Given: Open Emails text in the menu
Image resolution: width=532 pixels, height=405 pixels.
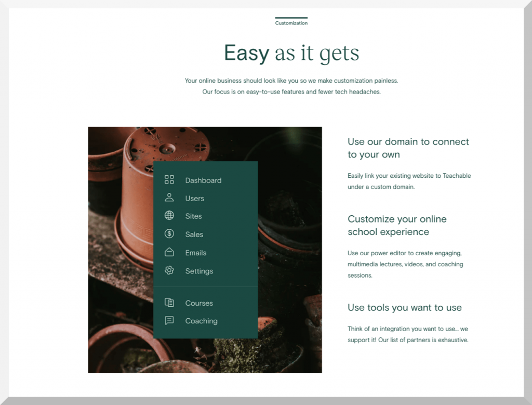Looking at the screenshot, I should (x=195, y=253).
